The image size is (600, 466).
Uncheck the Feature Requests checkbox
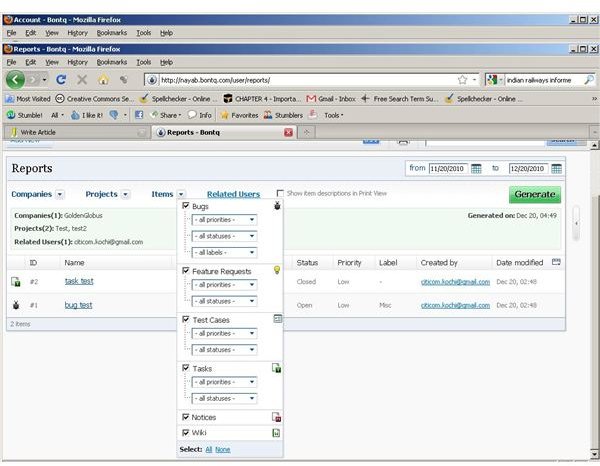coord(186,271)
